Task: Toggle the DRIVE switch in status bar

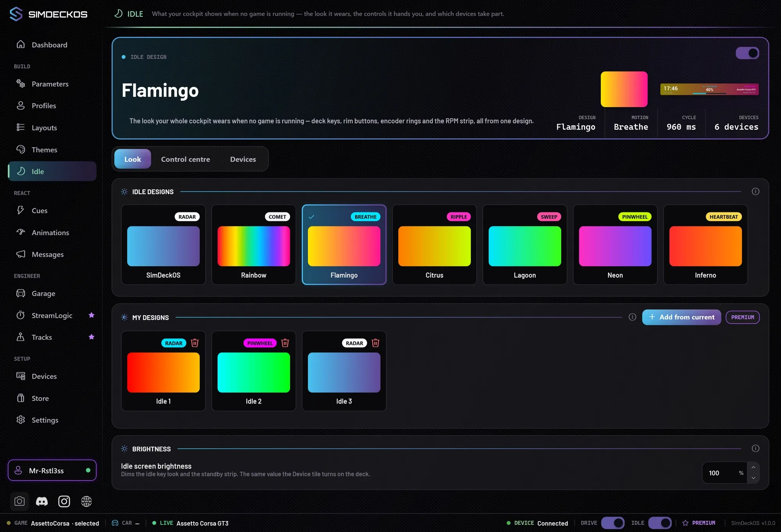Action: (613, 523)
